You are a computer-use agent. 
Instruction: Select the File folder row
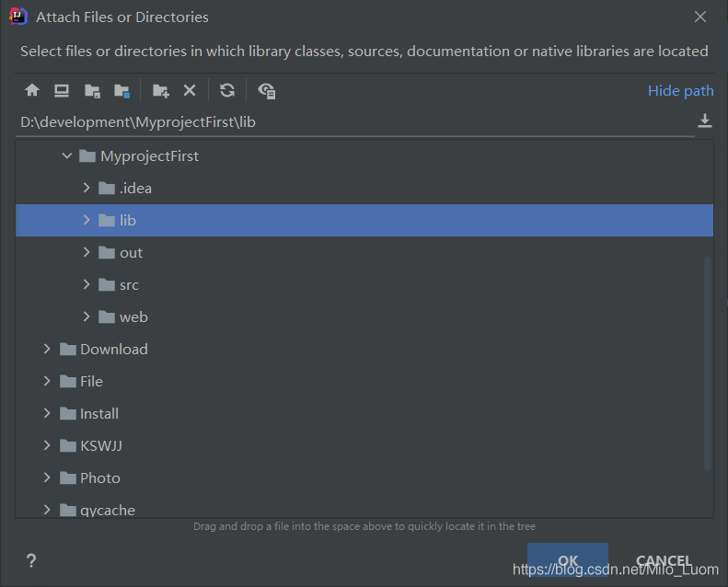pos(364,381)
